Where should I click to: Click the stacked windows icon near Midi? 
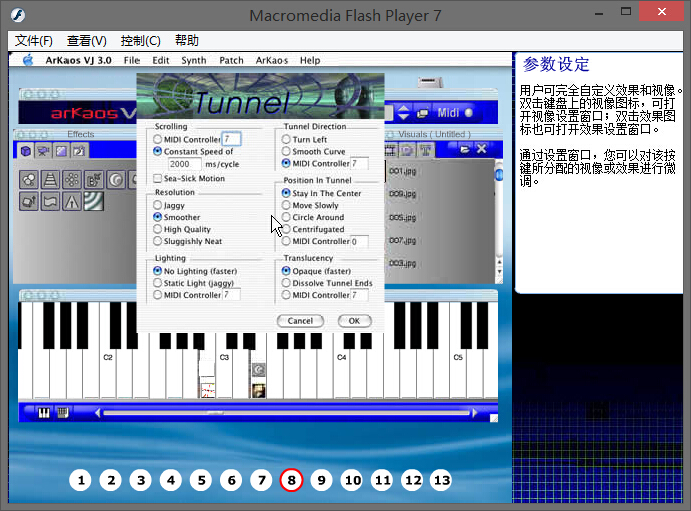[x=422, y=113]
